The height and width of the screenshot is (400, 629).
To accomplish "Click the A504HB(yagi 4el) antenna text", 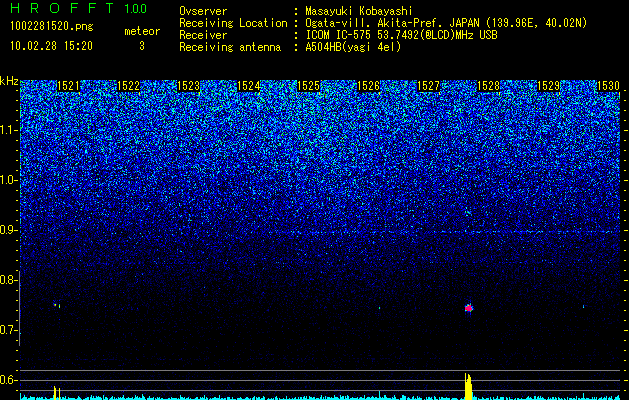I will (x=353, y=47).
